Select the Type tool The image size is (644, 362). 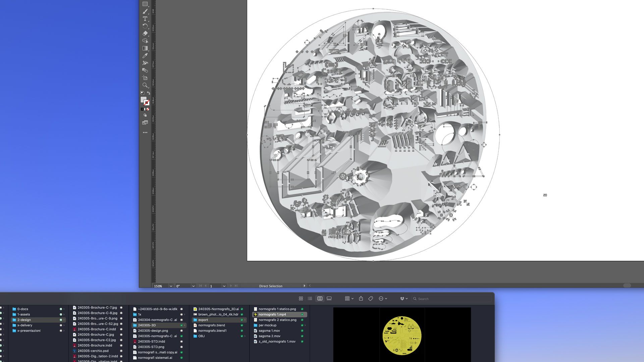[x=145, y=19]
